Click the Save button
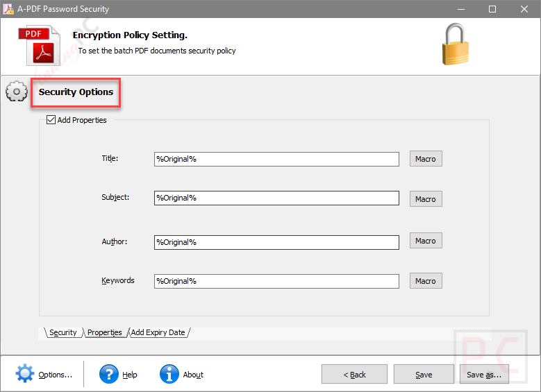 pos(424,374)
